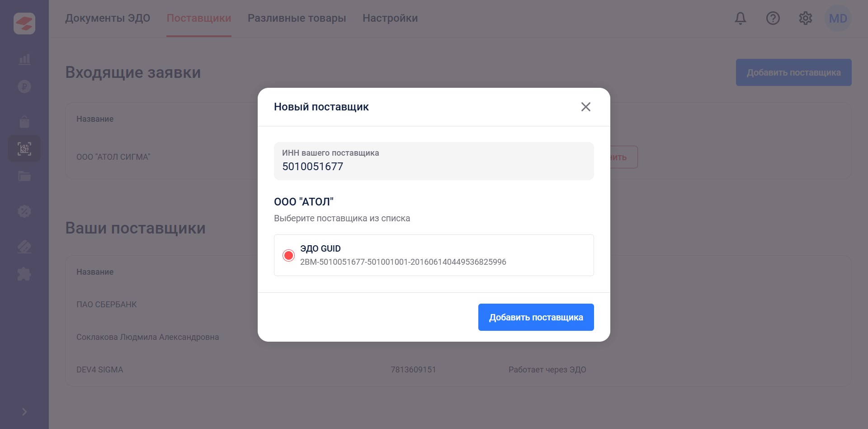Open the bar chart analytics sidebar icon
The height and width of the screenshot is (429, 868).
pyautogui.click(x=24, y=59)
